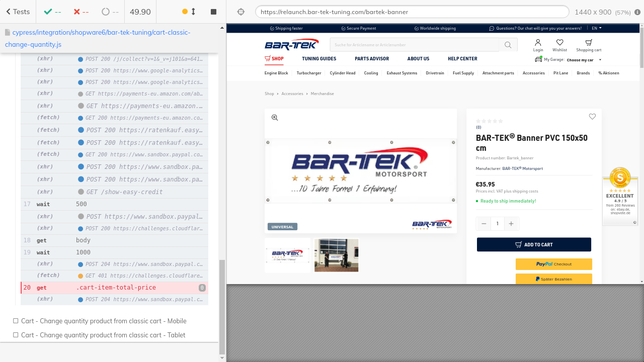Click the PayPal Checkout button

553,264
